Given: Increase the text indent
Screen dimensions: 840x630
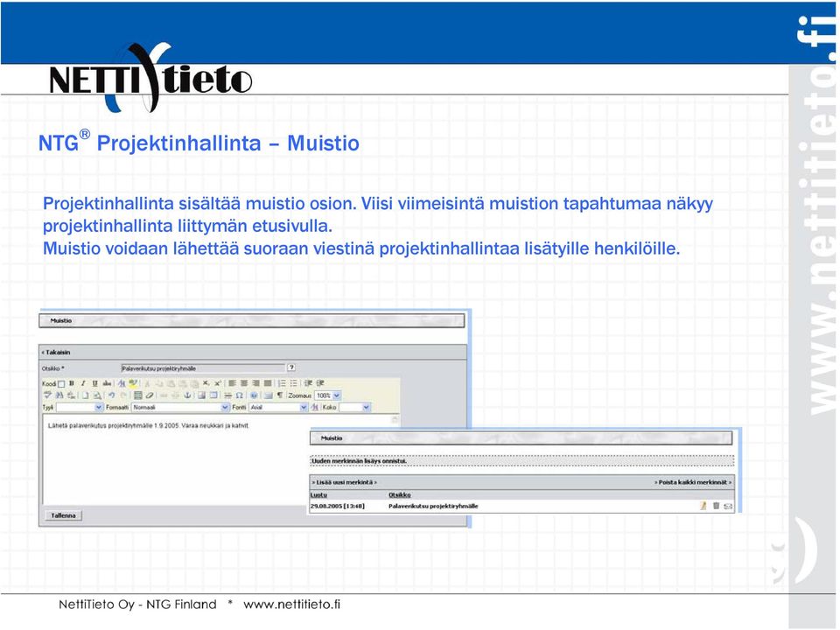Looking at the screenshot, I should (320, 383).
